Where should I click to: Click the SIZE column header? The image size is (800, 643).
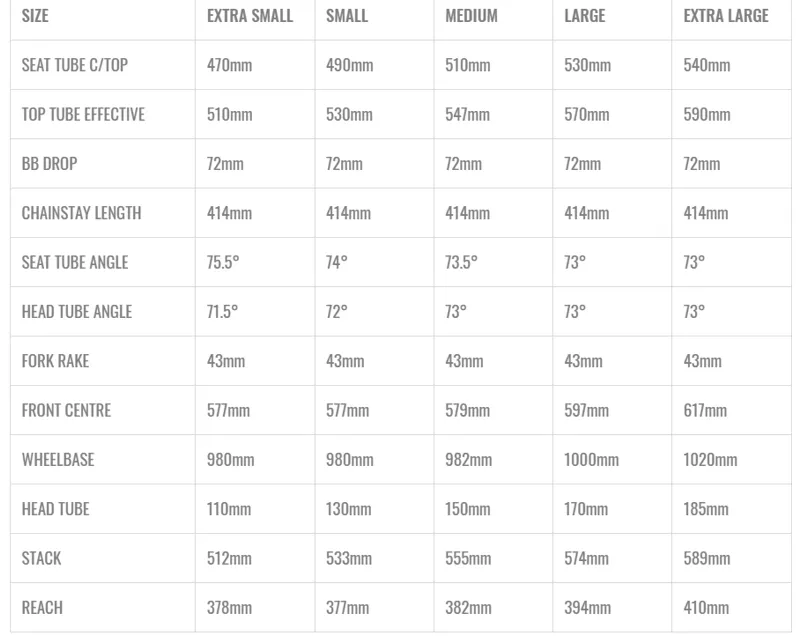35,16
